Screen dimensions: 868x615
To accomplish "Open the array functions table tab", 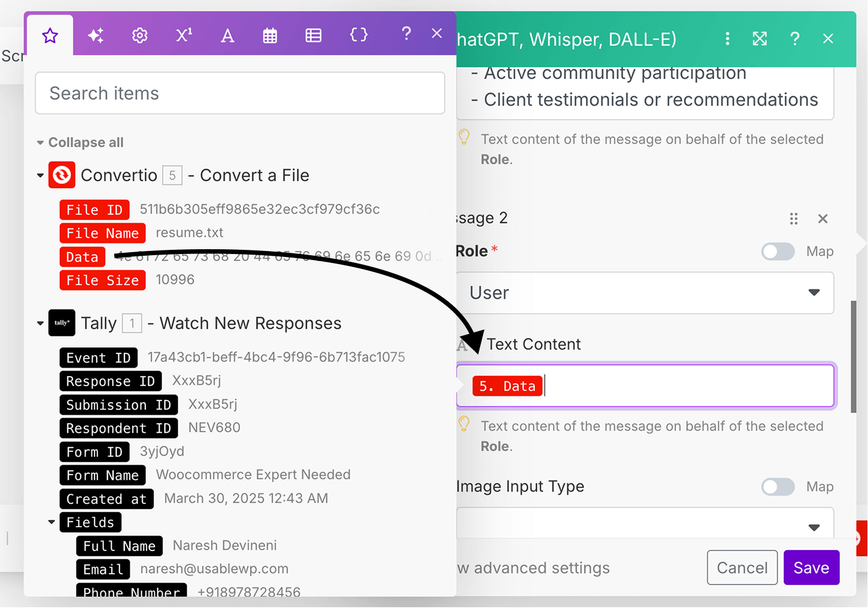I will [313, 36].
